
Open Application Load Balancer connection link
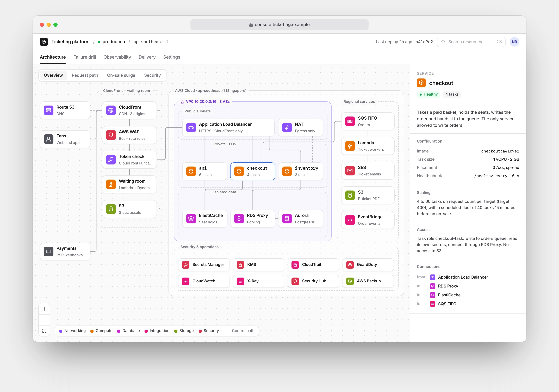coord(459,277)
